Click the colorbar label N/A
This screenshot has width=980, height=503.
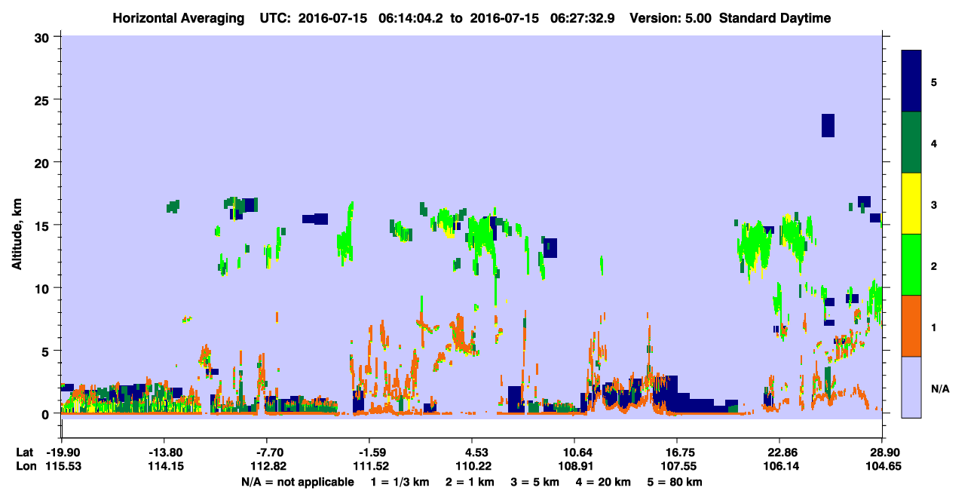(x=940, y=388)
